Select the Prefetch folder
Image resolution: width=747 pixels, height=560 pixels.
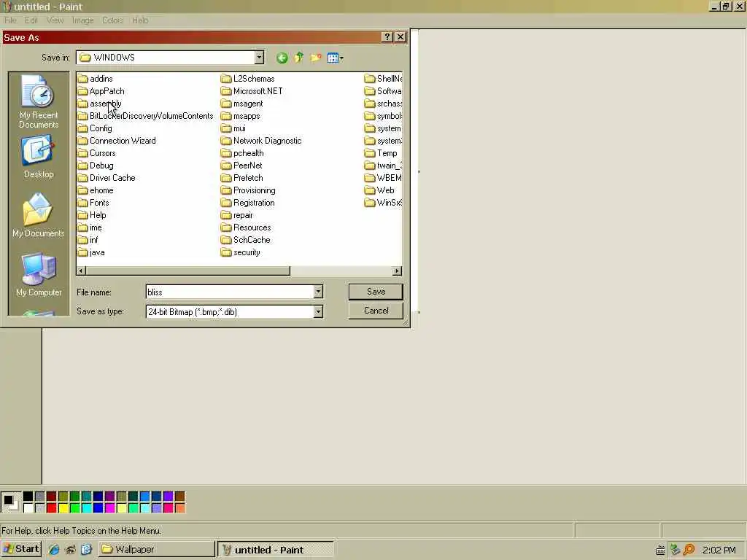(242, 178)
